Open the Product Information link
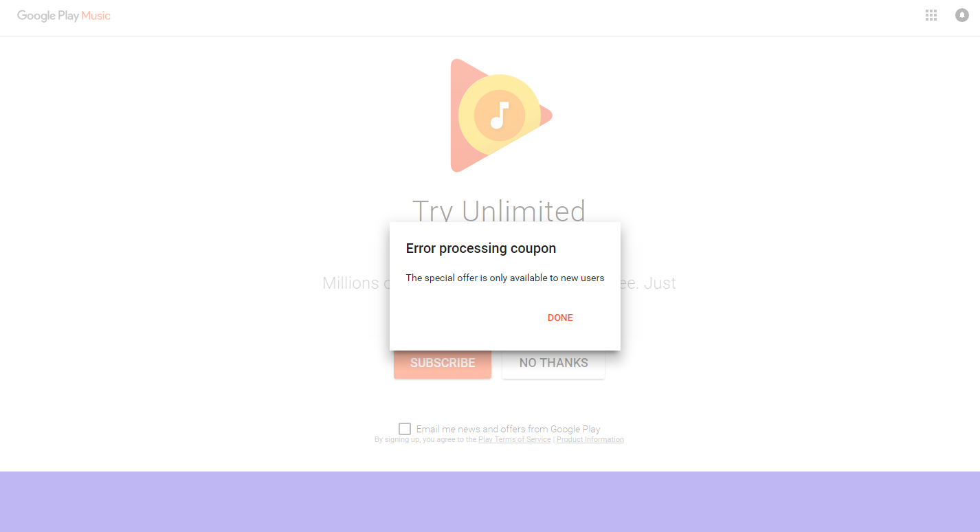This screenshot has height=532, width=980. pyautogui.click(x=590, y=440)
